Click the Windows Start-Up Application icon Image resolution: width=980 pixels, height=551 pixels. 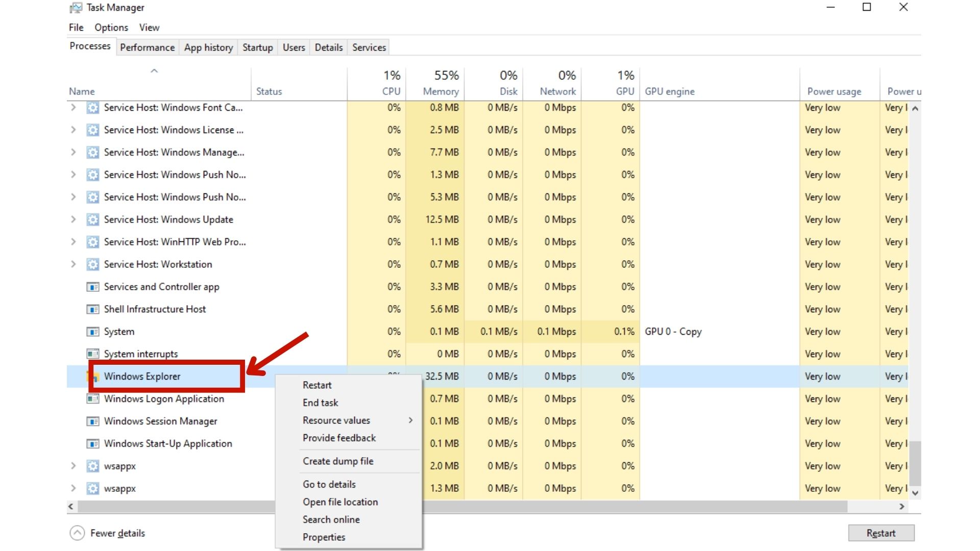pyautogui.click(x=92, y=443)
